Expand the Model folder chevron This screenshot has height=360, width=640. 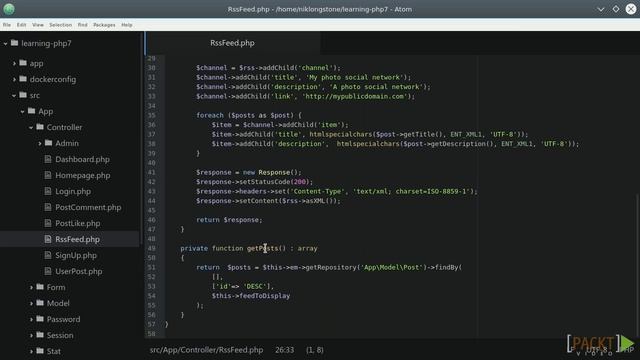[31, 303]
